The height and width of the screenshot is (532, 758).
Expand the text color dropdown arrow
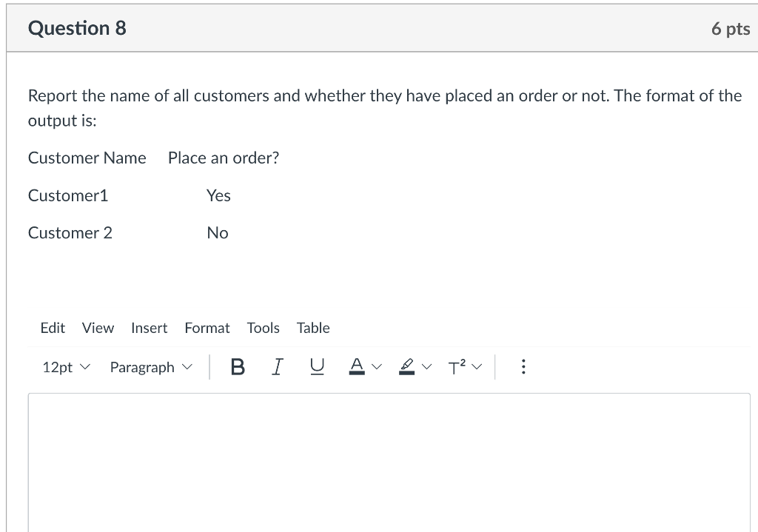click(x=378, y=367)
